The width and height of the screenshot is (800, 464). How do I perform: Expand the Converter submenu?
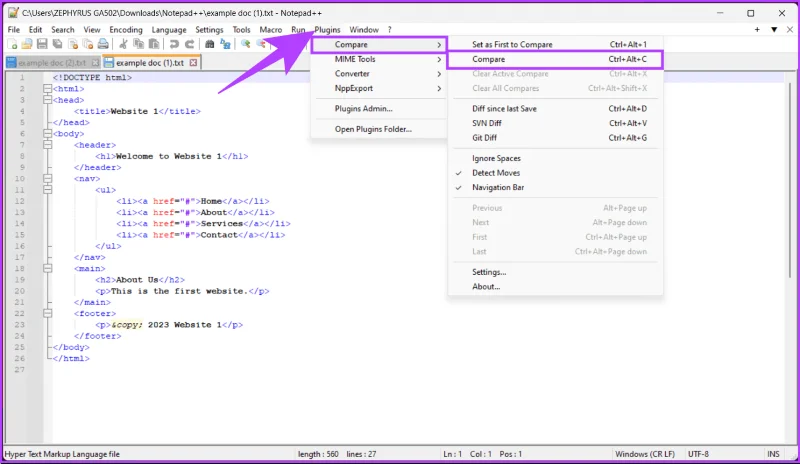coord(379,74)
